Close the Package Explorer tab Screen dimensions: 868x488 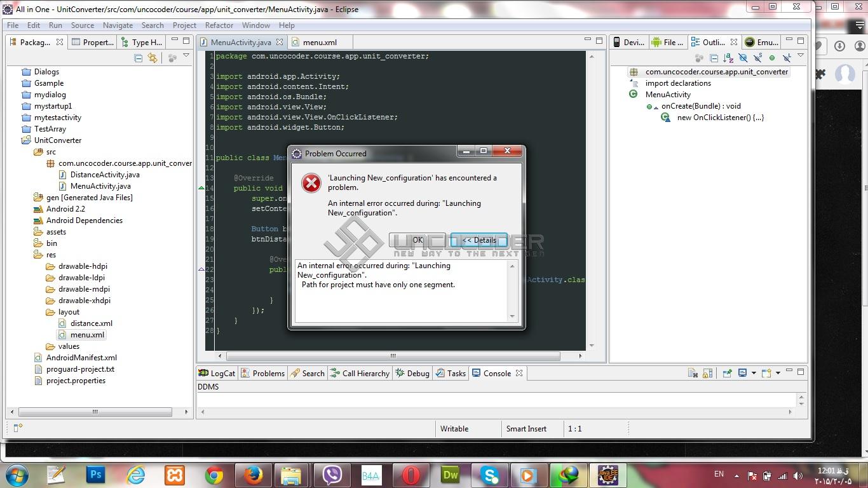(60, 42)
